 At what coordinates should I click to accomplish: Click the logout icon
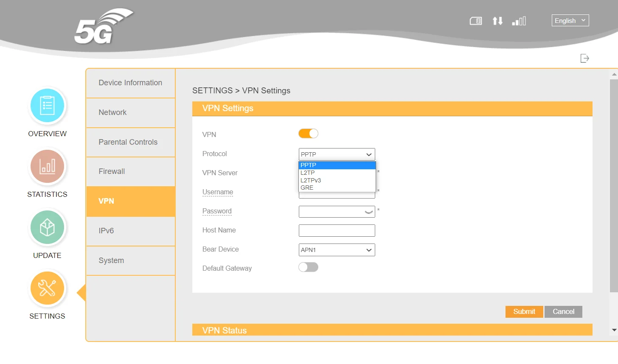(x=584, y=58)
